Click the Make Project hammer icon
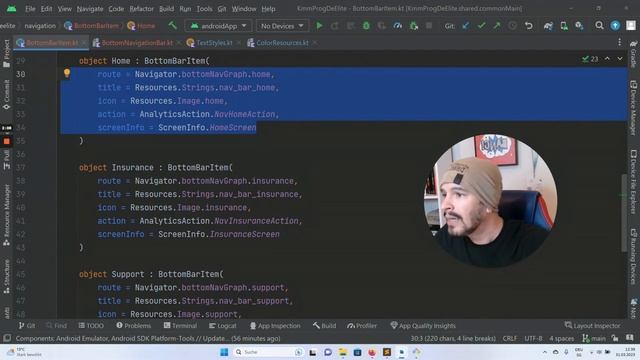The height and width of the screenshot is (360, 640). coord(172,26)
